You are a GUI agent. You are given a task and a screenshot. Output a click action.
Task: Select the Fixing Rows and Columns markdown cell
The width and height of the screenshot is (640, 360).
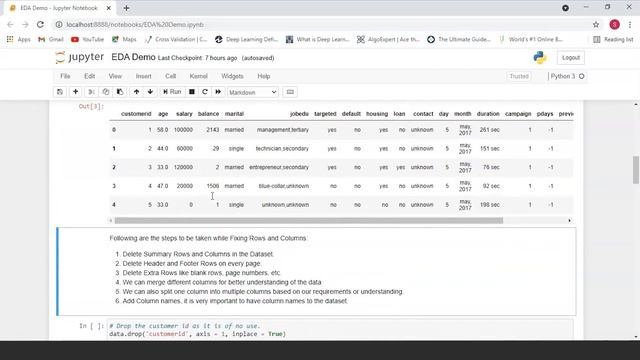coord(316,271)
